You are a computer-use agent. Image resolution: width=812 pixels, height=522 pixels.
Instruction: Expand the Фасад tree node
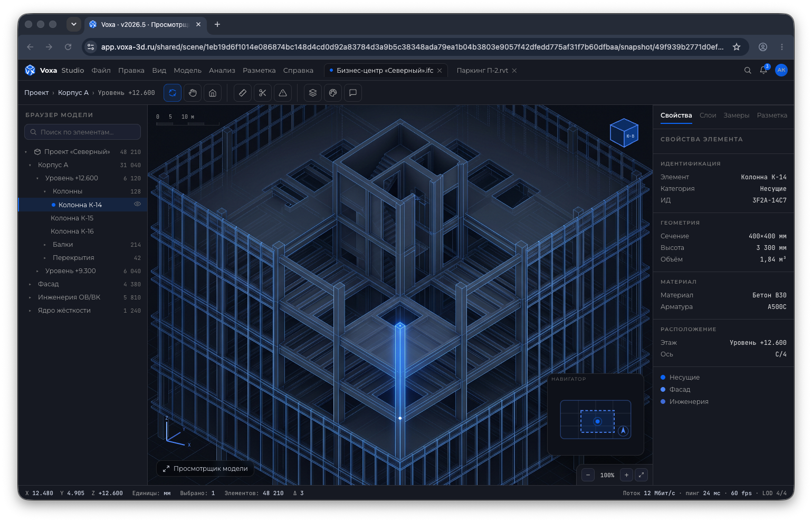30,284
